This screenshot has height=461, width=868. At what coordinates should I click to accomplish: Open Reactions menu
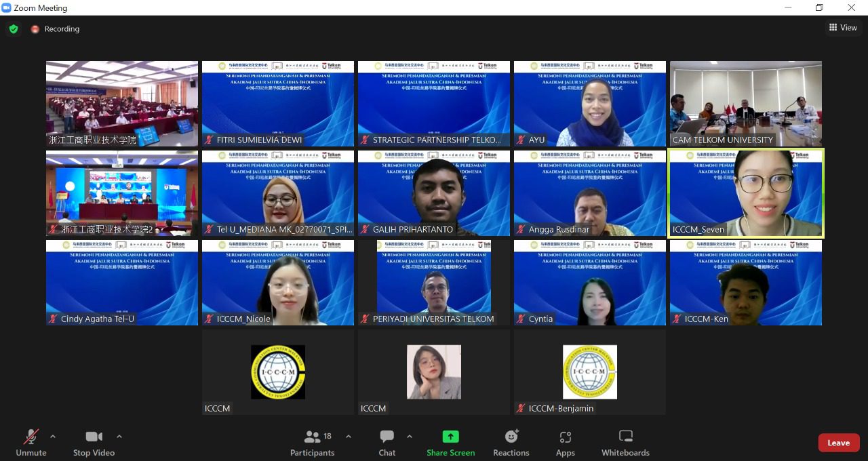[x=511, y=443]
